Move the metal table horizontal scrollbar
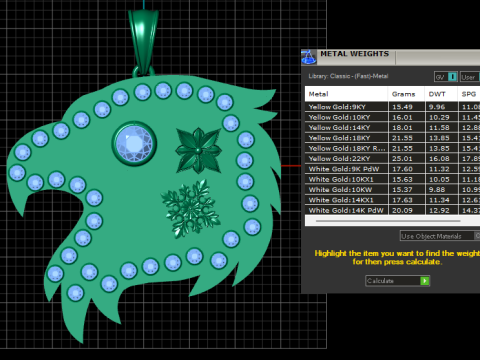This screenshot has height=360, width=480. [x=388, y=221]
